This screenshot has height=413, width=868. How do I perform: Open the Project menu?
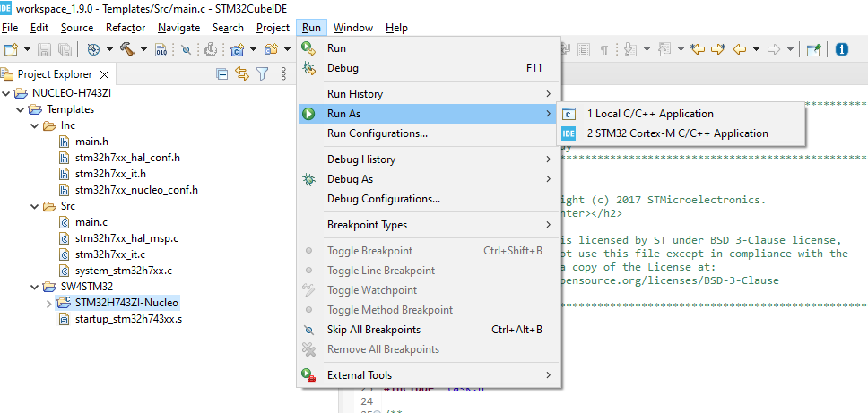[273, 28]
